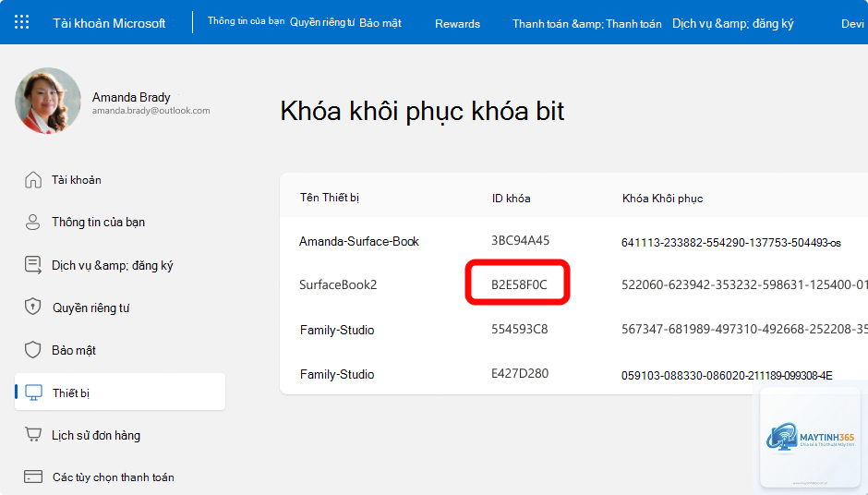Click key ID E427D280
This screenshot has width=868, height=495.
point(520,373)
